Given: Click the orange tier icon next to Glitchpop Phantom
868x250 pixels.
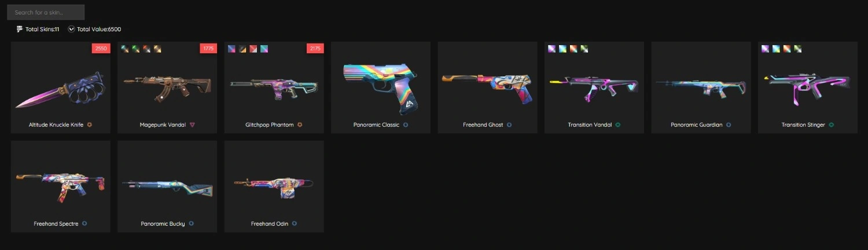Looking at the screenshot, I should 300,124.
